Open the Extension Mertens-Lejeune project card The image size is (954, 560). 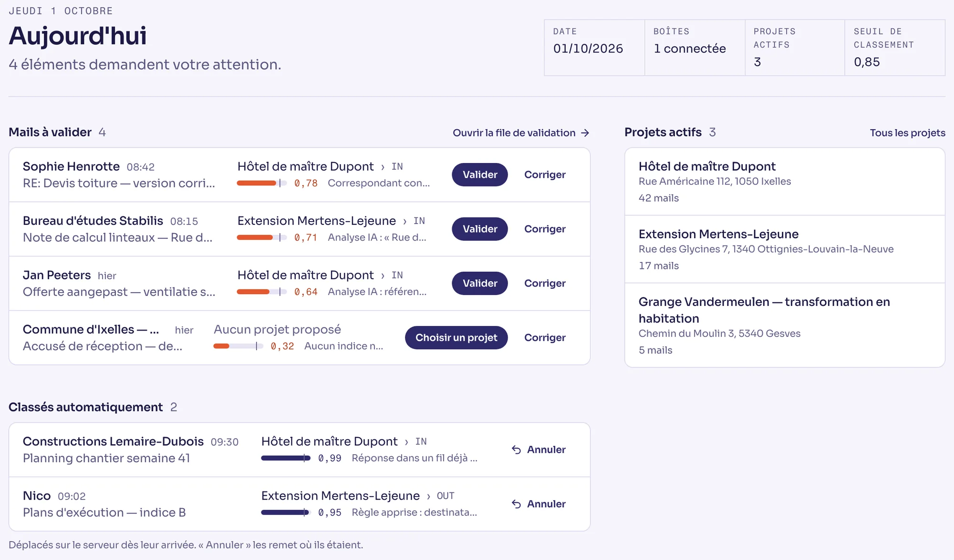[x=785, y=249]
